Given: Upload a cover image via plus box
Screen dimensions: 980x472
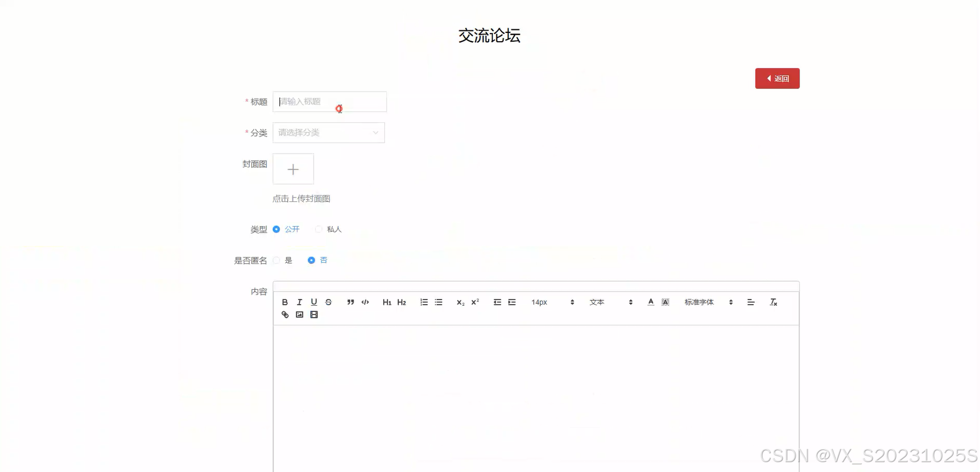Looking at the screenshot, I should [x=293, y=169].
